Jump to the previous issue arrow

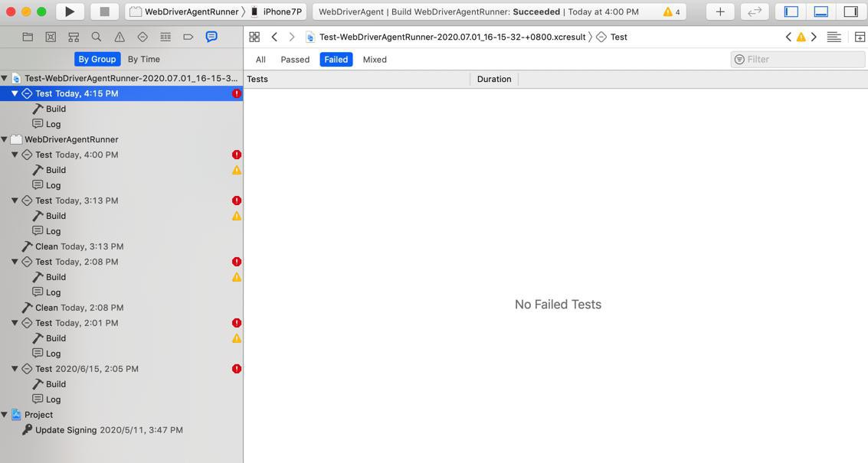(788, 37)
